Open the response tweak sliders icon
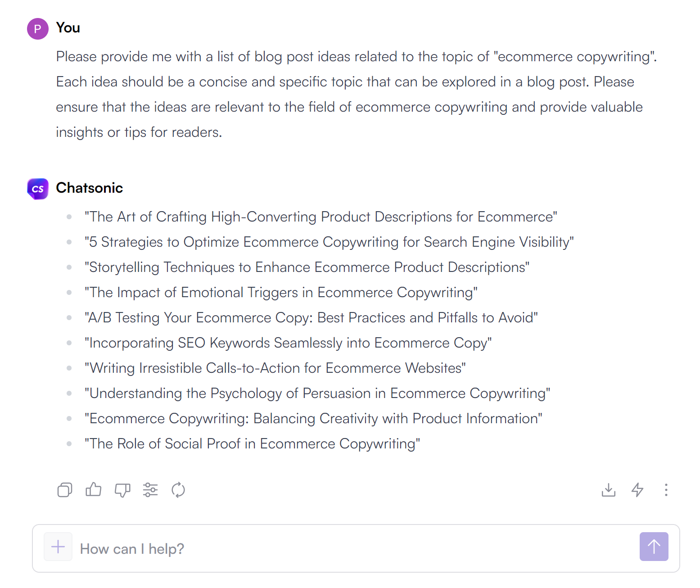This screenshot has height=588, width=700. pyautogui.click(x=150, y=490)
